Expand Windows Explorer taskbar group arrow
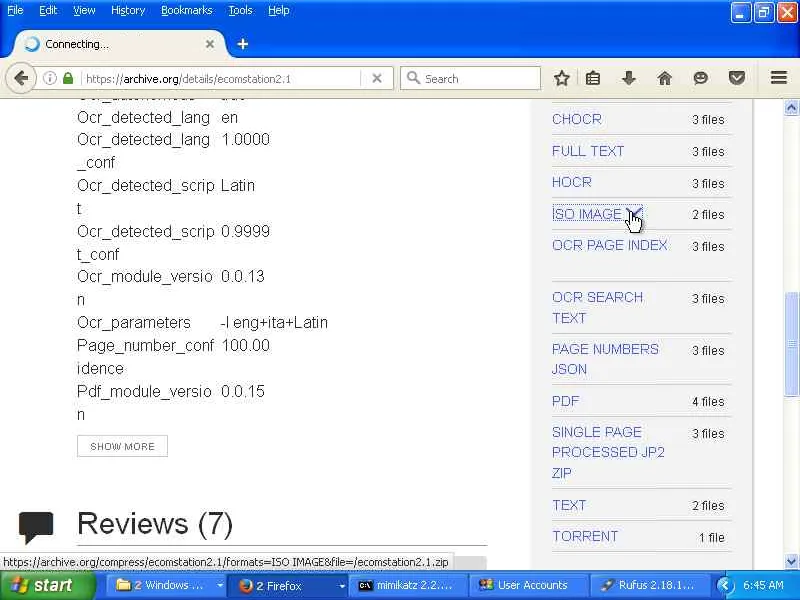The image size is (800, 600). (220, 586)
